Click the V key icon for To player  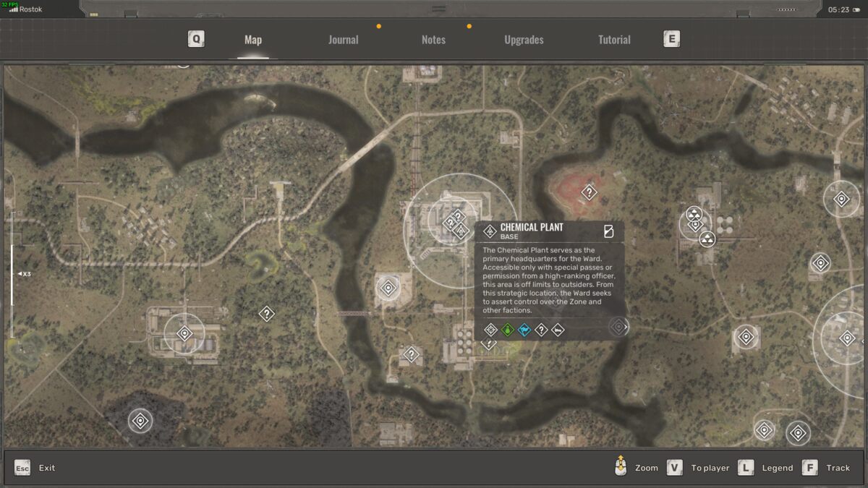pyautogui.click(x=674, y=468)
